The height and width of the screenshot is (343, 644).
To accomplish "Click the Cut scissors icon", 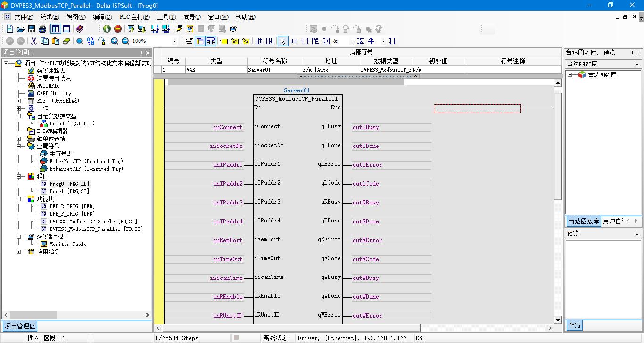I will click(x=33, y=41).
